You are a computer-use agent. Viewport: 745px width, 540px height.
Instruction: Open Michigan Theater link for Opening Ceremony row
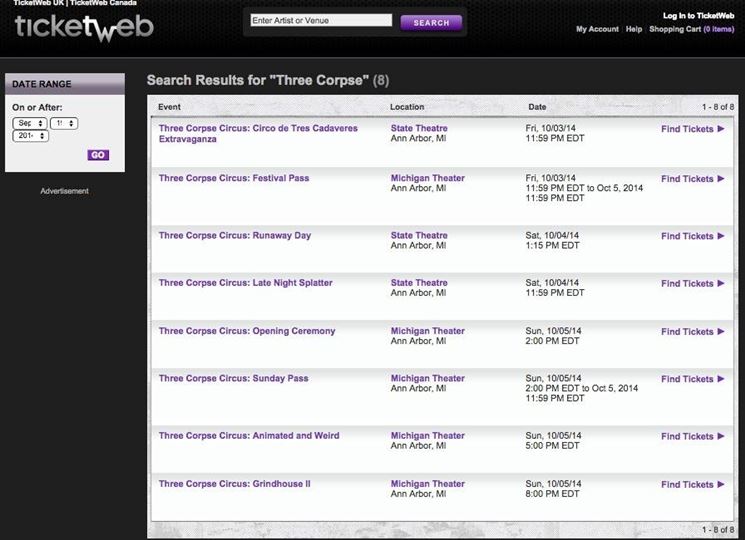coord(428,331)
